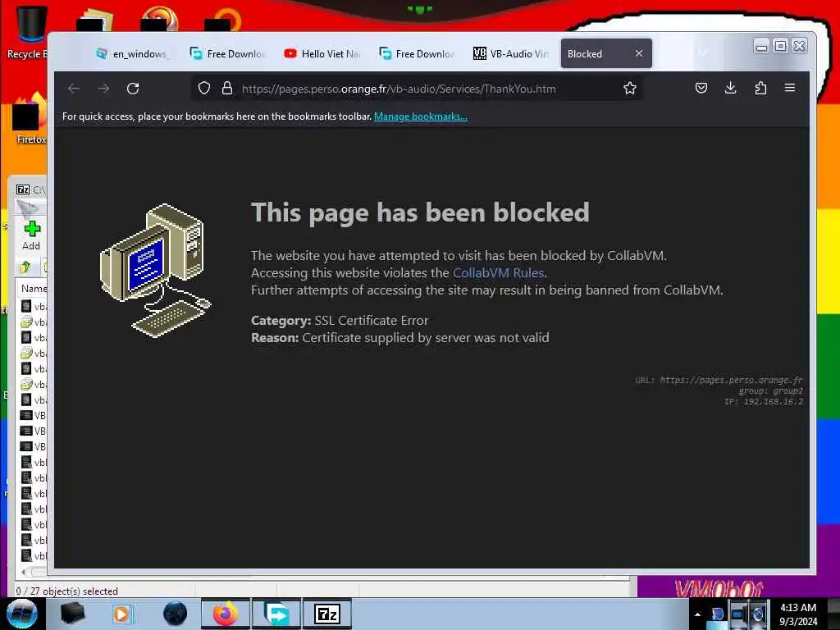The image size is (840, 630).
Task: Click the taskbar clock showing 4:13 AM
Action: [798, 614]
